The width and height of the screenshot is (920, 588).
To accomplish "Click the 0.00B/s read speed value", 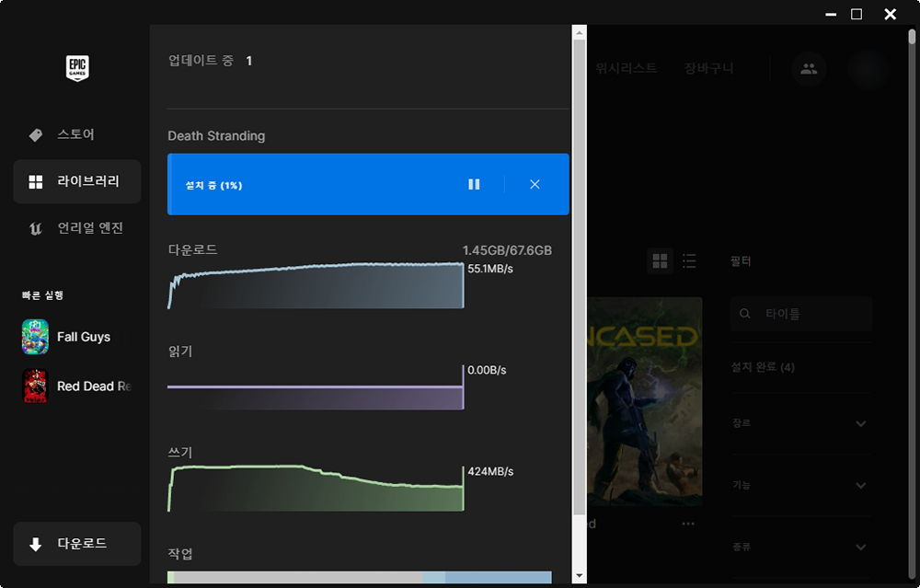I will [x=487, y=370].
